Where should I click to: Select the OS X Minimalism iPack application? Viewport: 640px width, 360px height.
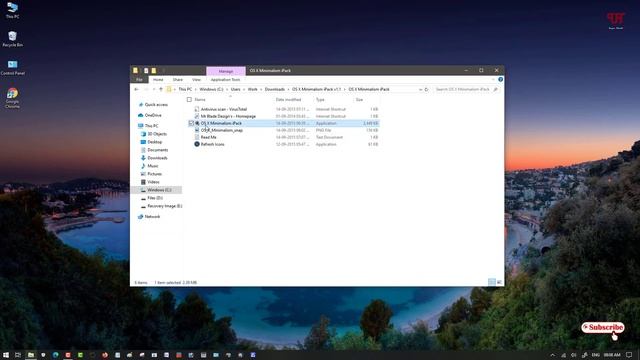coord(221,123)
